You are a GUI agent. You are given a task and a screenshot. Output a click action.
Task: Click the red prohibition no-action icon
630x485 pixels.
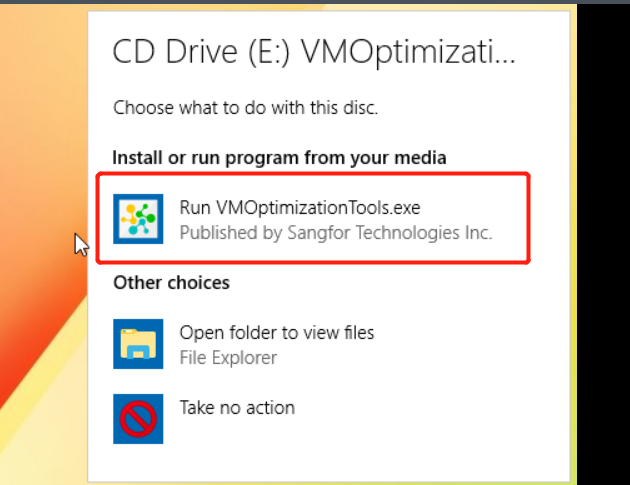[138, 419]
